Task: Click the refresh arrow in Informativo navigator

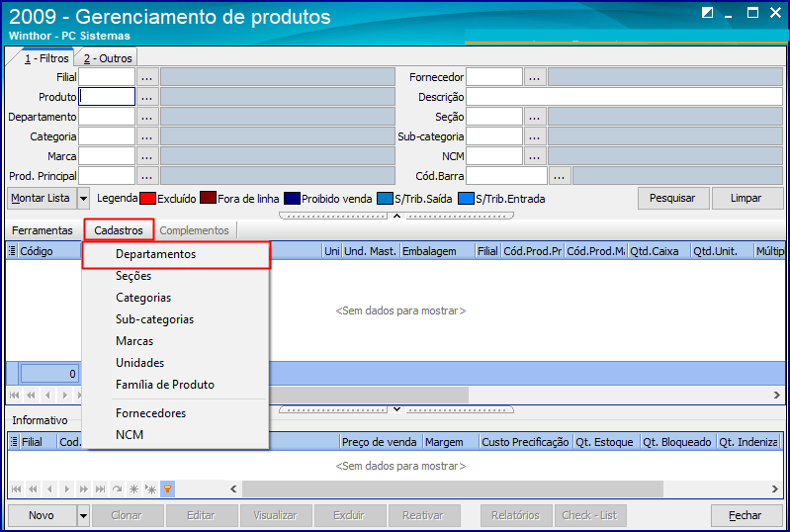Action: 117,488
